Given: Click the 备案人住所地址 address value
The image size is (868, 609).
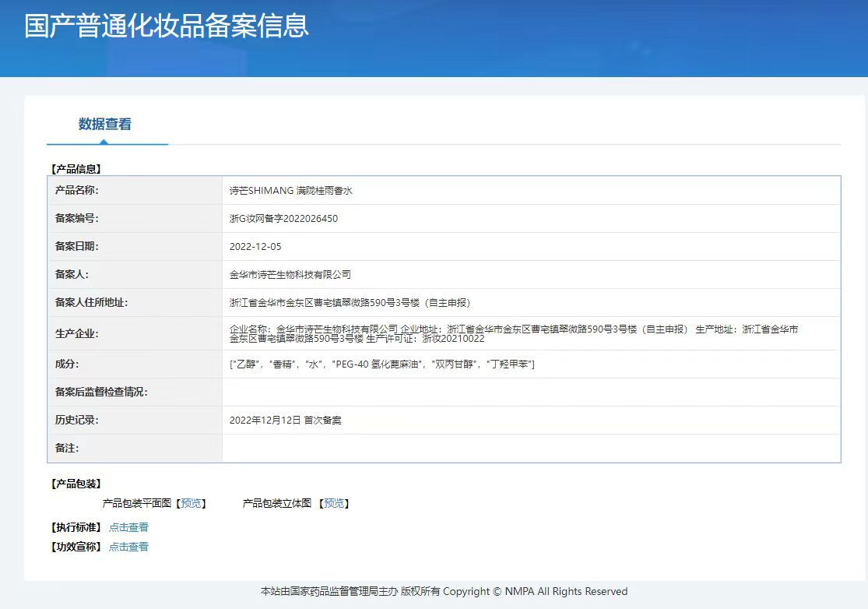Looking at the screenshot, I should pos(350,303).
